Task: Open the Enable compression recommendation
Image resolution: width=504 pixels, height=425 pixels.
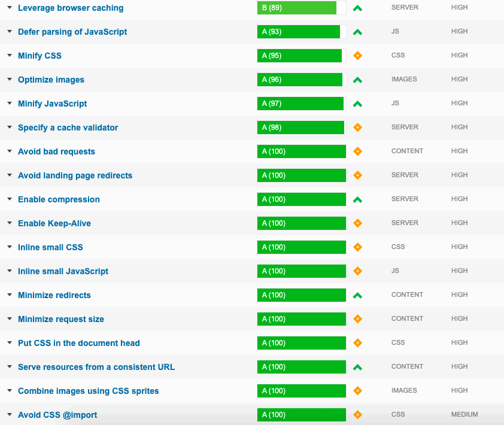Action: point(59,199)
